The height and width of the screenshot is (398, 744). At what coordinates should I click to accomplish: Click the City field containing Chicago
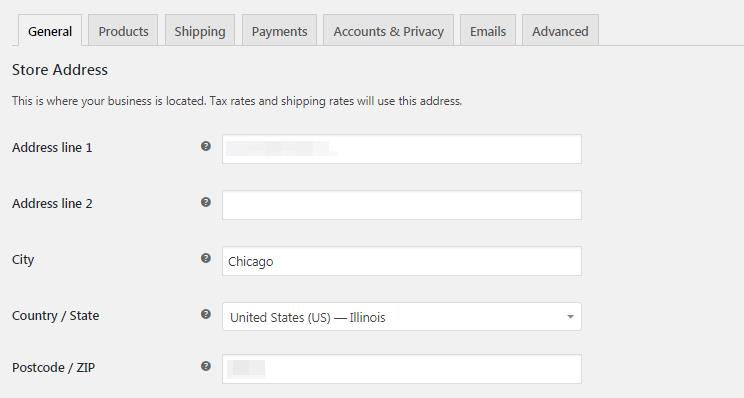pos(402,261)
